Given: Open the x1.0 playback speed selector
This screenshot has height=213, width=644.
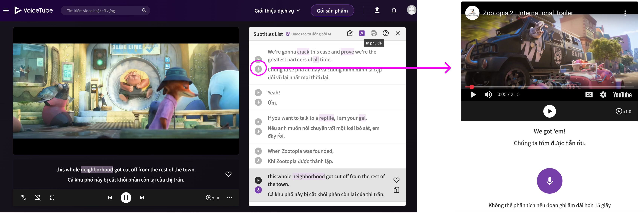Looking at the screenshot, I should click(212, 198).
